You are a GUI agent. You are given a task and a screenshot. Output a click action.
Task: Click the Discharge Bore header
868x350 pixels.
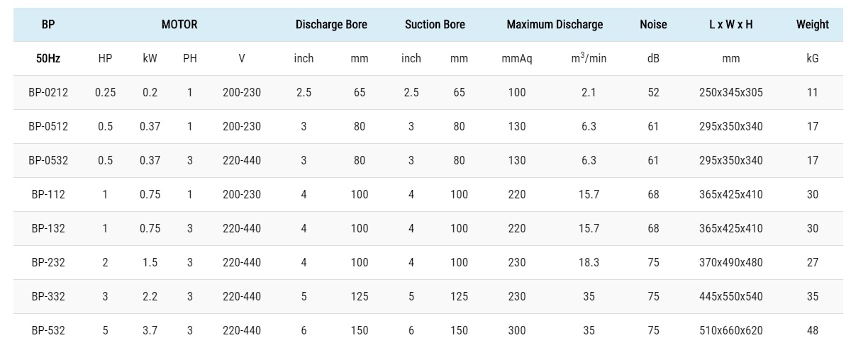coord(331,24)
